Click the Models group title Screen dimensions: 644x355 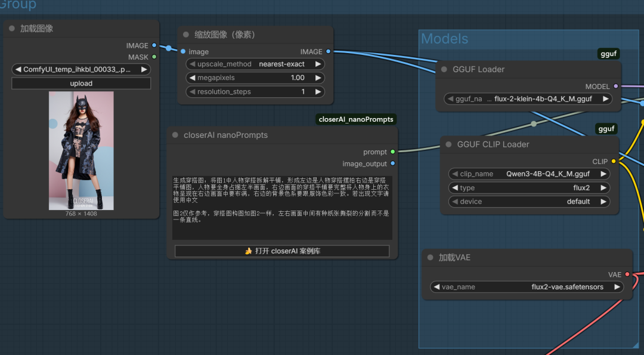tap(444, 39)
